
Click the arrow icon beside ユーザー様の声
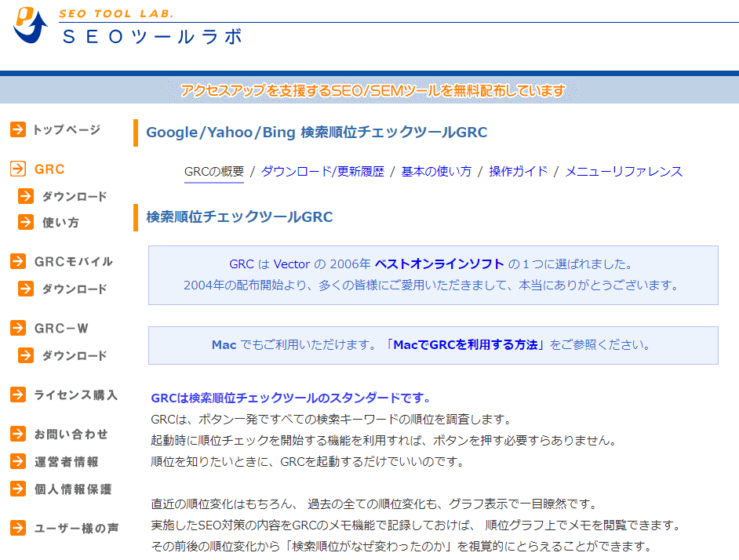[18, 528]
